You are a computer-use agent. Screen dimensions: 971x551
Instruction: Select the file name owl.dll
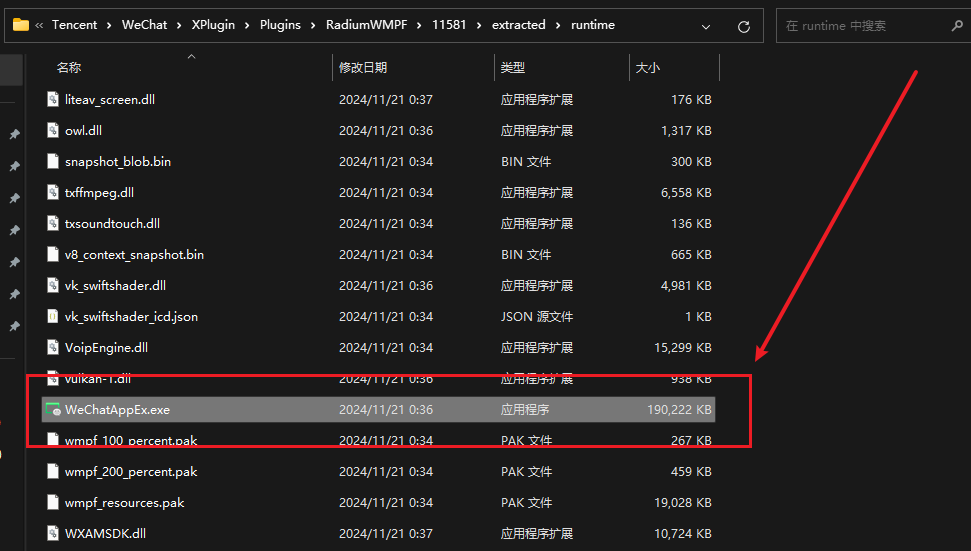[x=83, y=130]
